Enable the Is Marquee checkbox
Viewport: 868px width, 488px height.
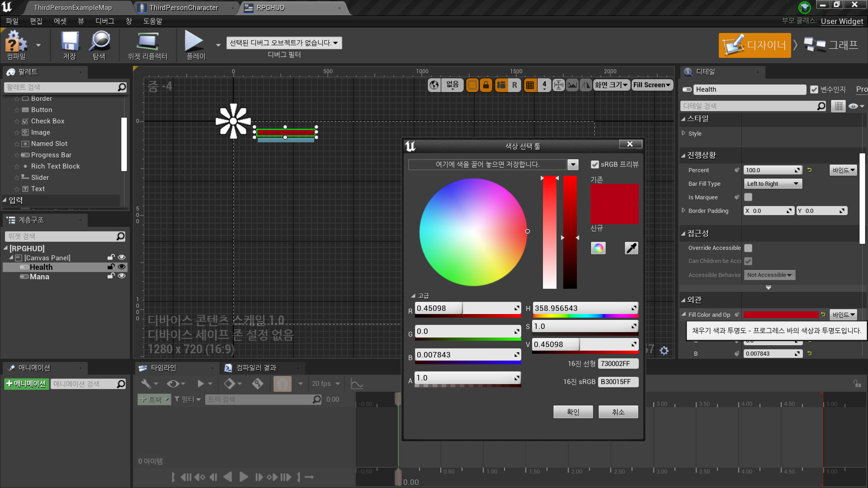[748, 197]
